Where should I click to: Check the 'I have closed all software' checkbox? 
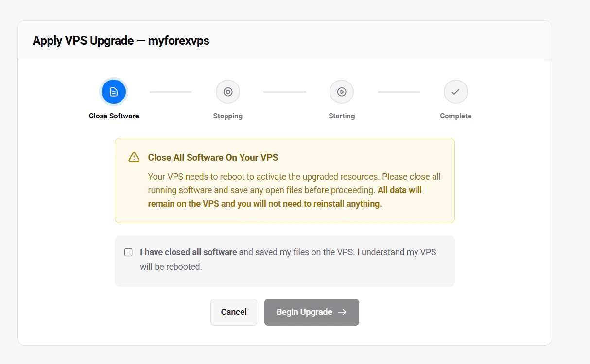[x=128, y=252]
